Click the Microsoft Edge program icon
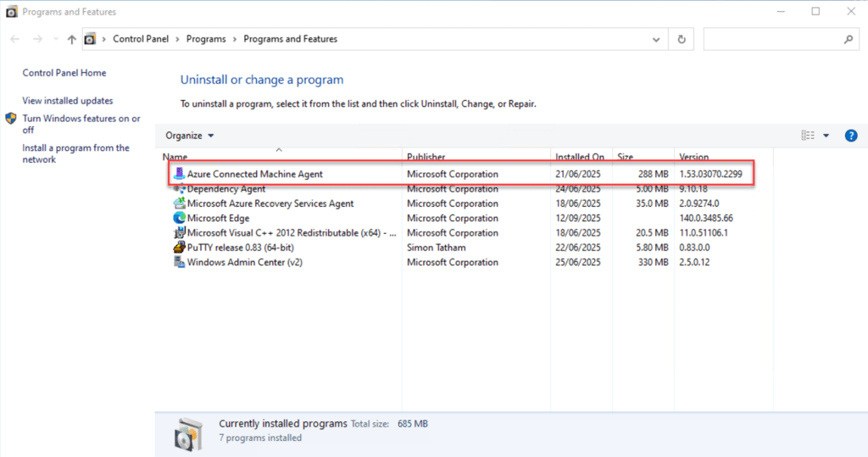The width and height of the screenshot is (868, 457). pos(179,218)
